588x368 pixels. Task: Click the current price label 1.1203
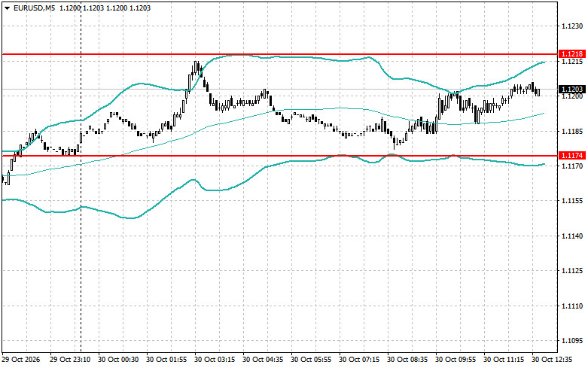(x=571, y=90)
